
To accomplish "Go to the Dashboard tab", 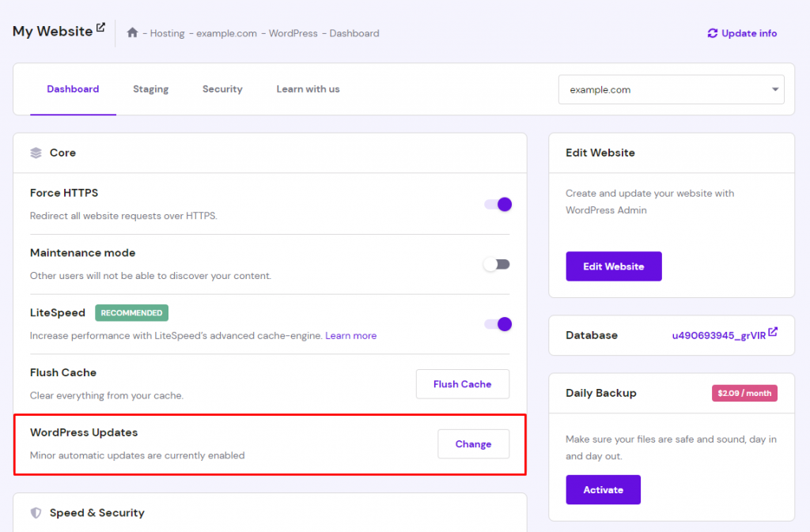I will click(x=73, y=89).
